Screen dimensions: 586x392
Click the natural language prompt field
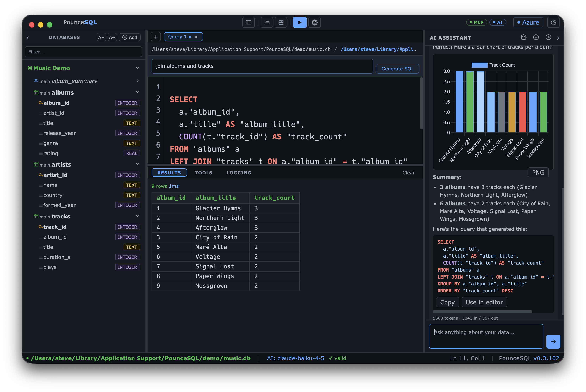pos(262,66)
